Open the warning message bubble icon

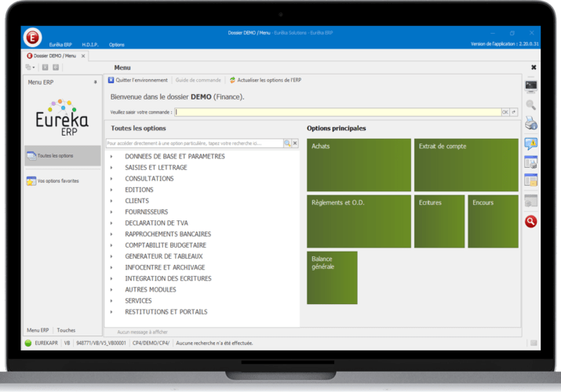click(x=531, y=143)
